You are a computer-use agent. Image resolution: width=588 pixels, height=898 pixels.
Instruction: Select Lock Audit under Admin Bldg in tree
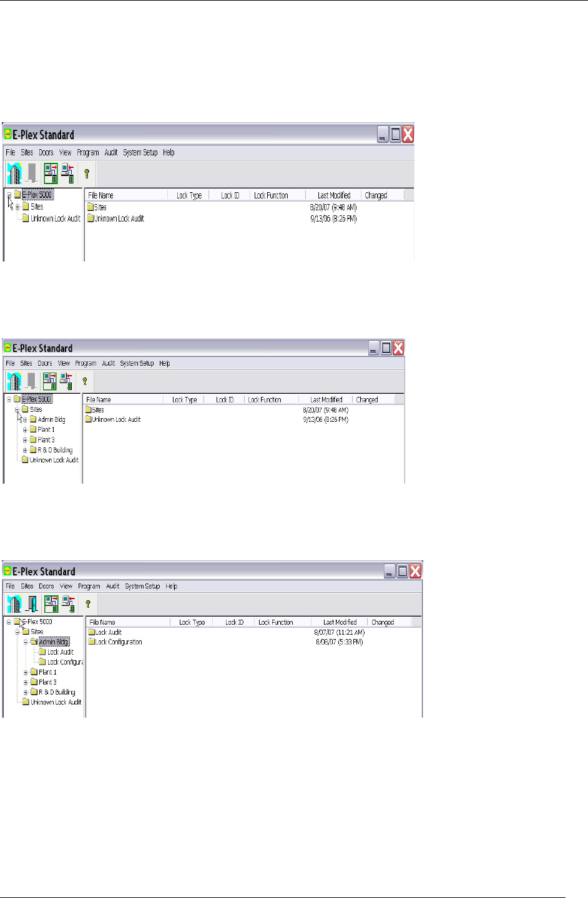[61, 652]
